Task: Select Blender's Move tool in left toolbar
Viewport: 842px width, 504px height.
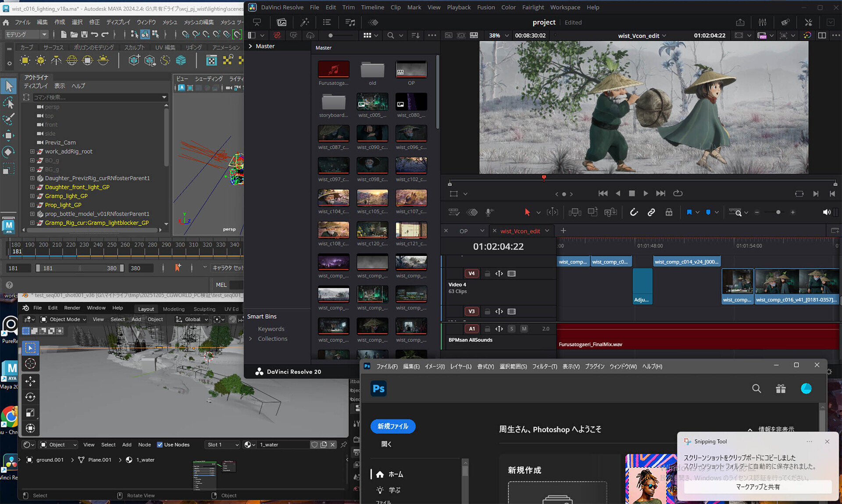Action: pos(30,381)
